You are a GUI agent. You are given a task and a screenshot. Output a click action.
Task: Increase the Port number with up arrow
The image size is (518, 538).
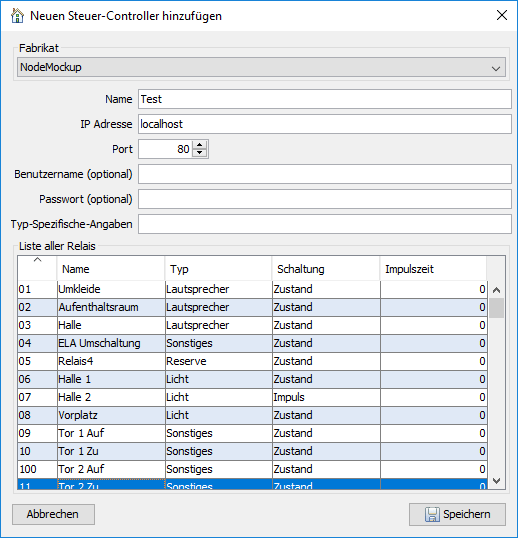tap(200, 144)
